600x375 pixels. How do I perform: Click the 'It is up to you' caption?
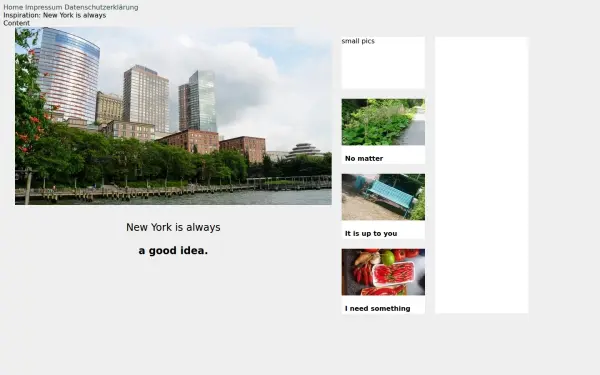tap(371, 233)
